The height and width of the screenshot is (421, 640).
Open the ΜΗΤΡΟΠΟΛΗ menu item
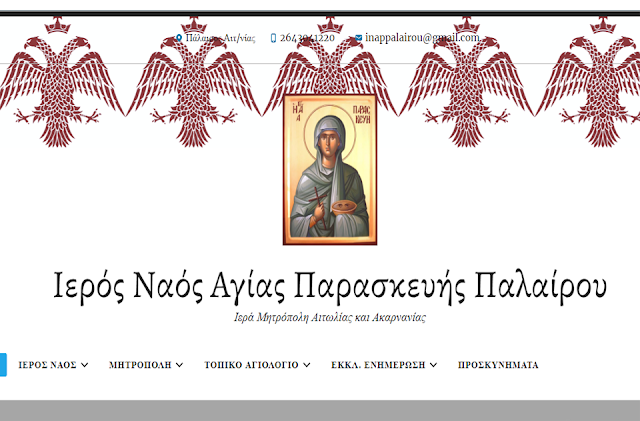click(x=140, y=365)
